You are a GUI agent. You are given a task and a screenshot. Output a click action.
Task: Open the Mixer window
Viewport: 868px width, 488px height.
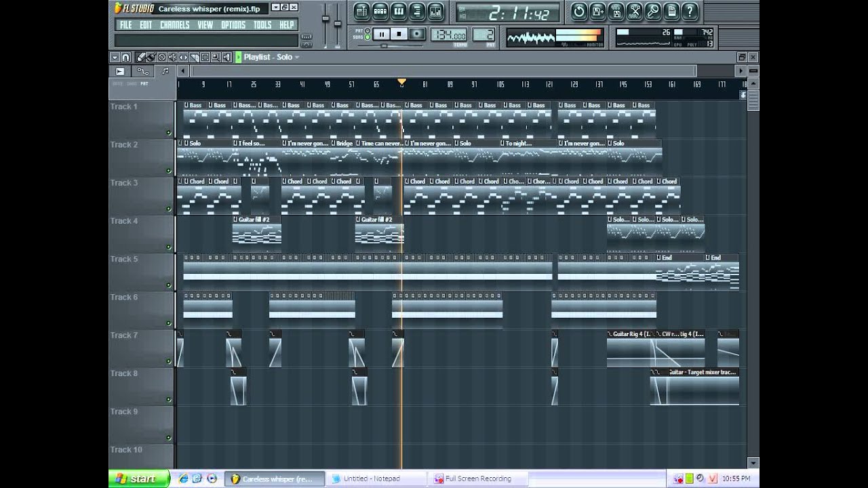[x=436, y=11]
